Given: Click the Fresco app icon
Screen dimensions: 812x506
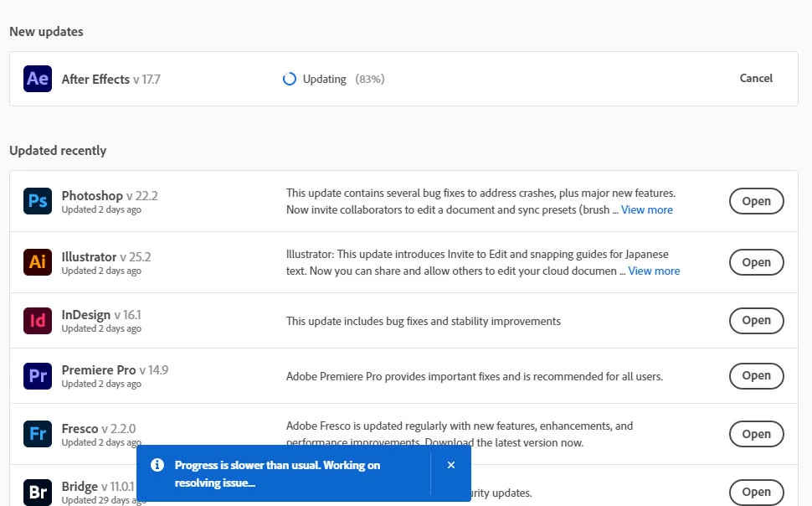Looking at the screenshot, I should pos(38,434).
